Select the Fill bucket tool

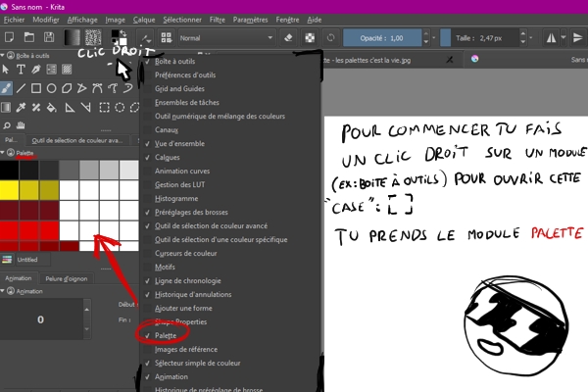[51, 108]
